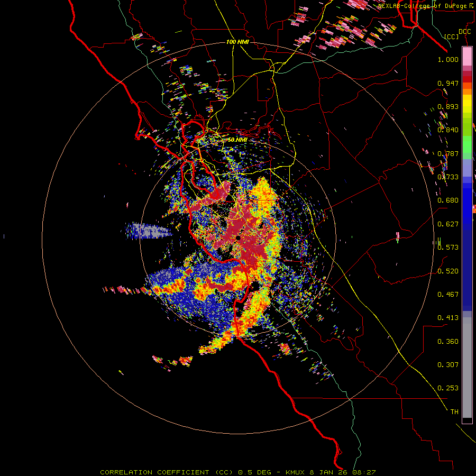Click the TH threshold label
The height and width of the screenshot is (476, 476).
[x=454, y=412]
